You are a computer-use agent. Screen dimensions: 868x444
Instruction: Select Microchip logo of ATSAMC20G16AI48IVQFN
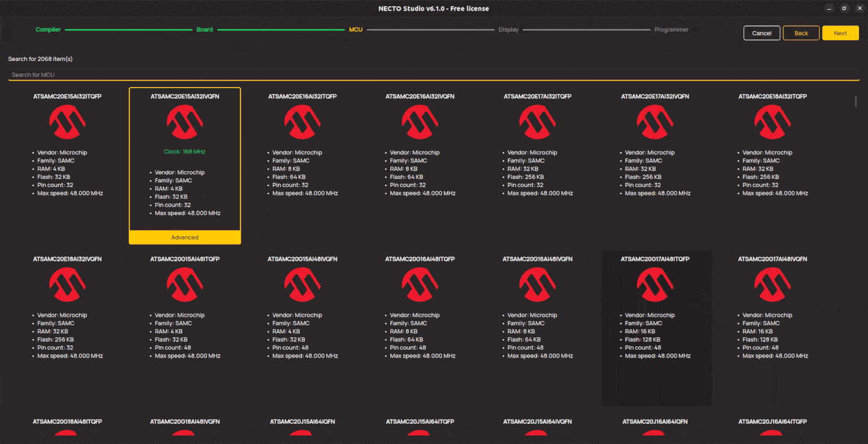[537, 285]
